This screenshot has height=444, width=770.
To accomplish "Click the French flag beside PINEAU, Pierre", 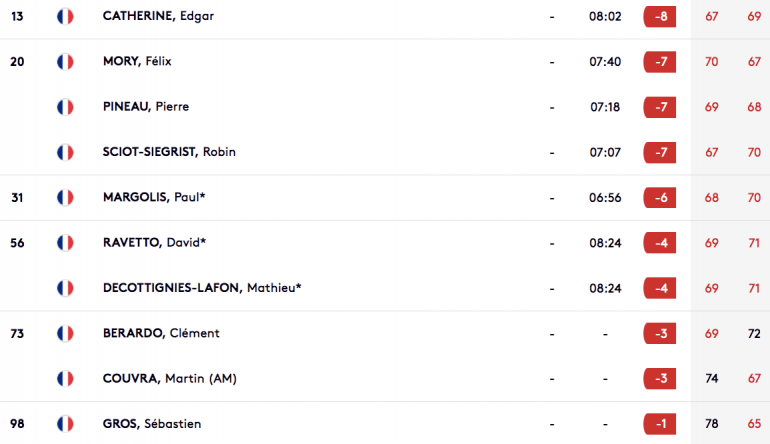I will pos(65,107).
